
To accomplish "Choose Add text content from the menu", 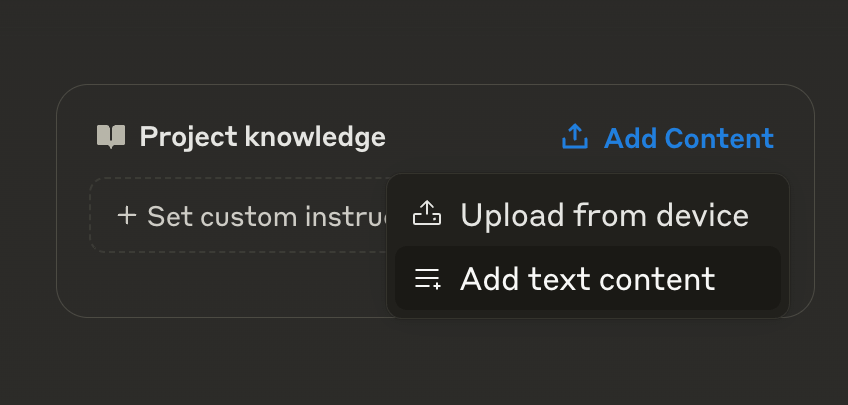I will (x=588, y=278).
